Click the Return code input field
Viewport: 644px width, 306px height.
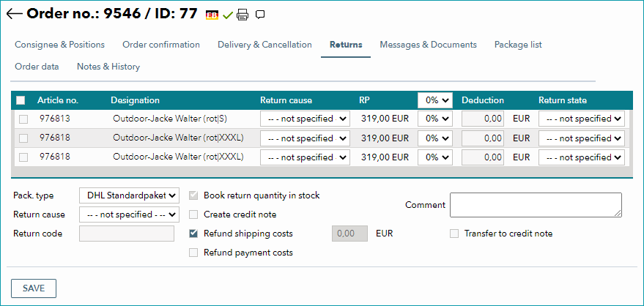[127, 234]
